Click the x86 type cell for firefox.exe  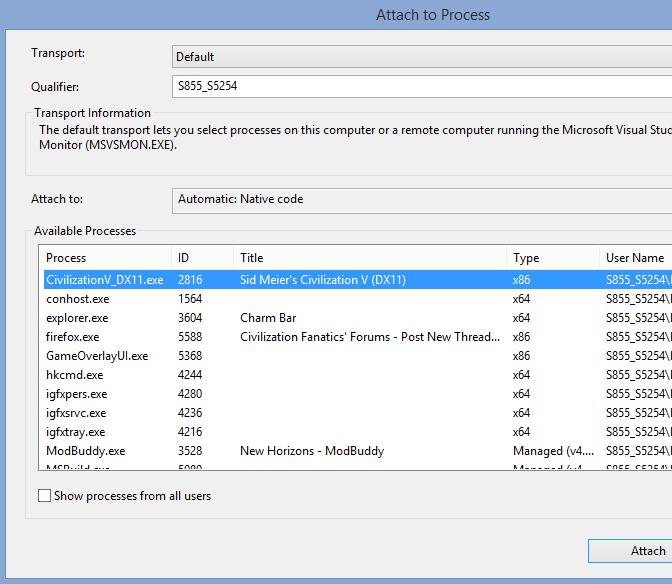pos(521,337)
